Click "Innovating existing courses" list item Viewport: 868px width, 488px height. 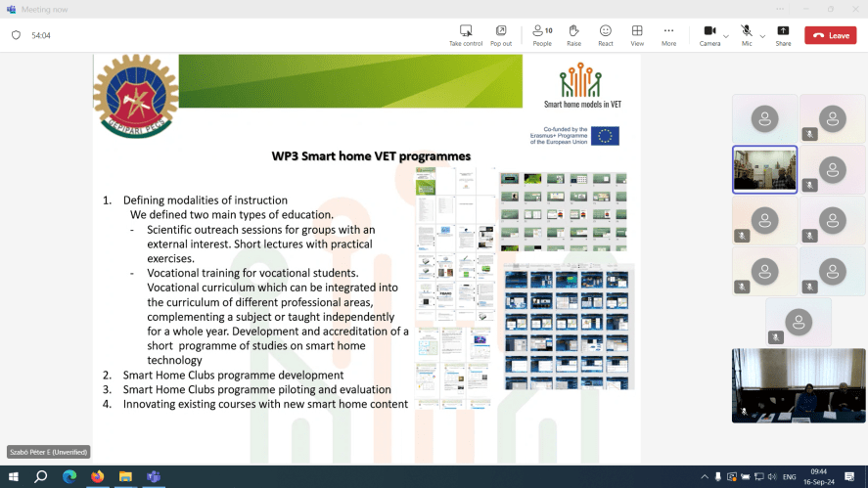click(x=265, y=404)
